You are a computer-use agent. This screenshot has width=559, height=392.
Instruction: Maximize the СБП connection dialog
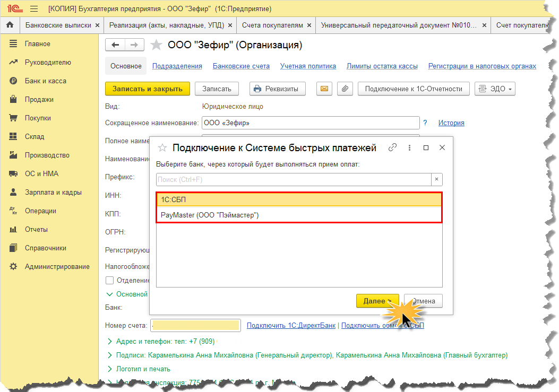[x=426, y=147]
